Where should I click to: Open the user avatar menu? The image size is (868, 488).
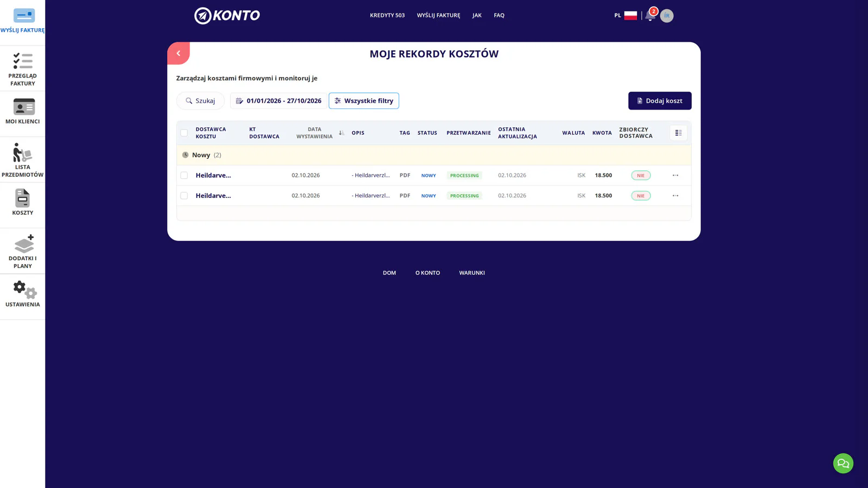click(667, 16)
